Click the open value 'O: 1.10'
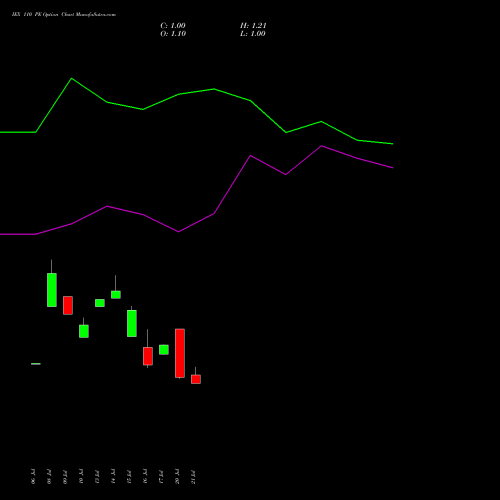The height and width of the screenshot is (500, 500). coord(173,34)
